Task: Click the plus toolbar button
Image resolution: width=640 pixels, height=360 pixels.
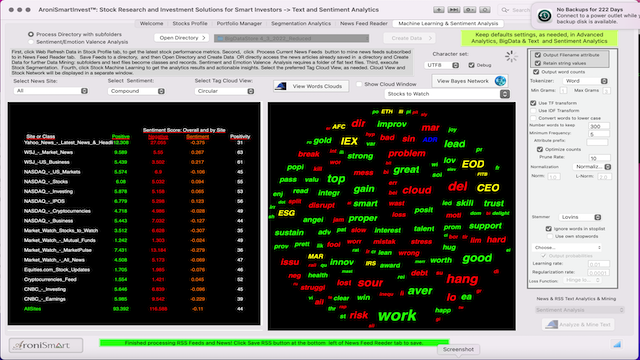Action: [x=439, y=9]
